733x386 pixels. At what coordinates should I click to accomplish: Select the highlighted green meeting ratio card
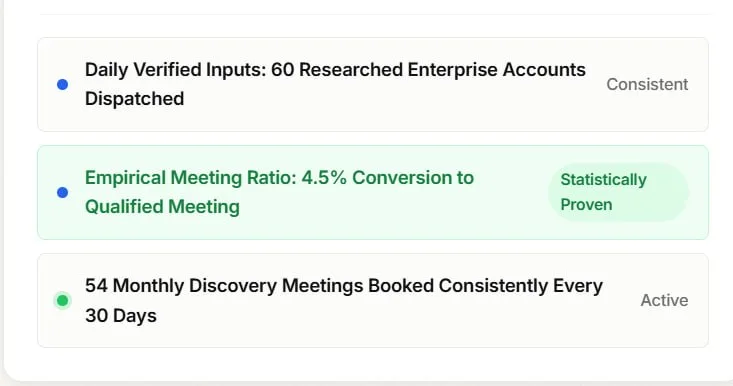(373, 193)
